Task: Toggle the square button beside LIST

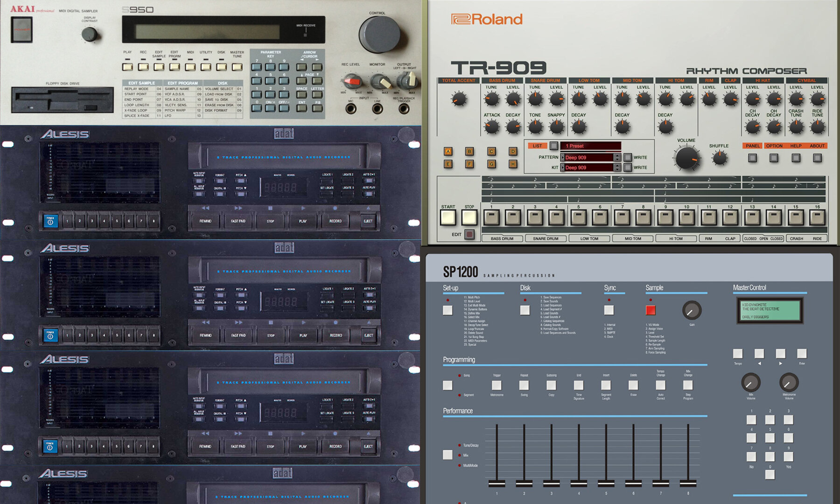Action: pos(553,146)
